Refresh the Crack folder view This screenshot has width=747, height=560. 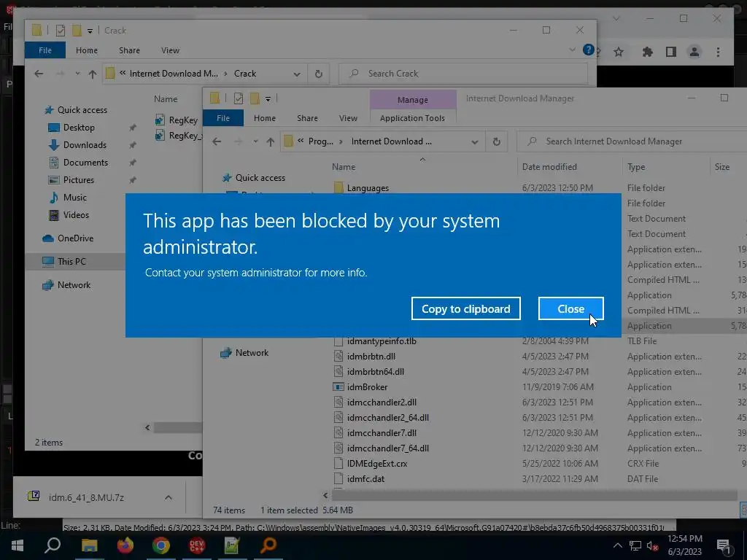pos(318,74)
